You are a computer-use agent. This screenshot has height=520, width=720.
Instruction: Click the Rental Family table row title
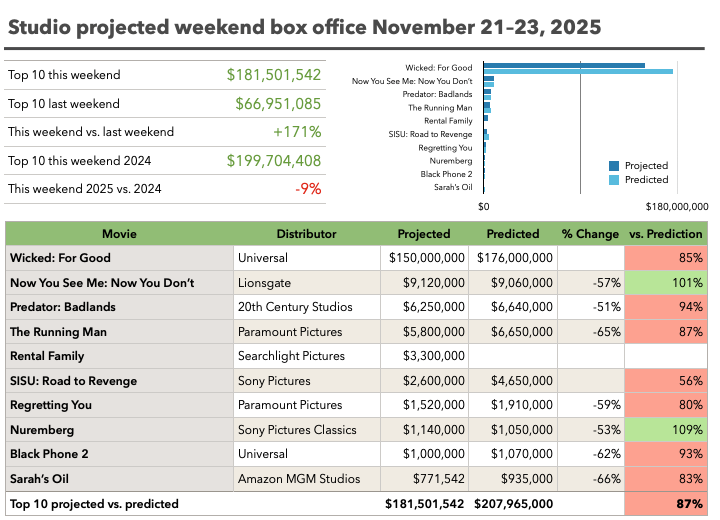[x=119, y=356]
